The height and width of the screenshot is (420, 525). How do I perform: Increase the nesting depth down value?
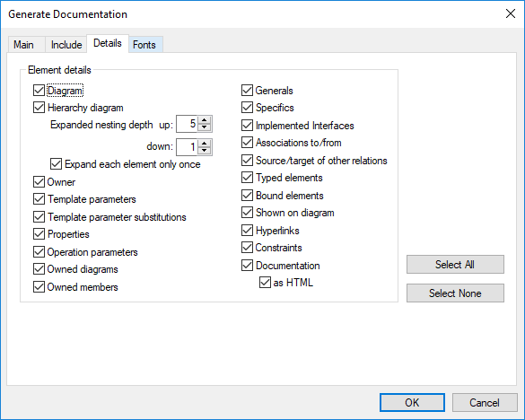pos(205,144)
